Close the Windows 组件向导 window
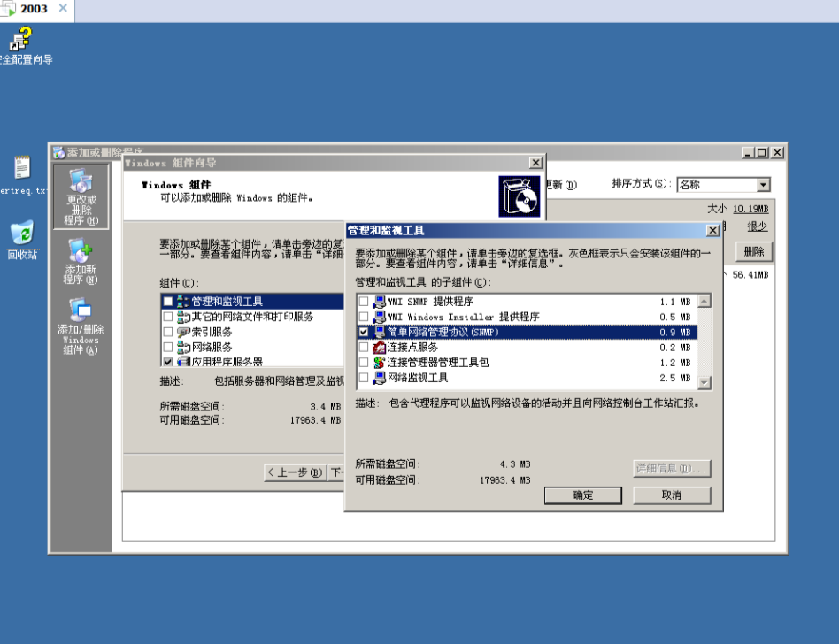 535,163
